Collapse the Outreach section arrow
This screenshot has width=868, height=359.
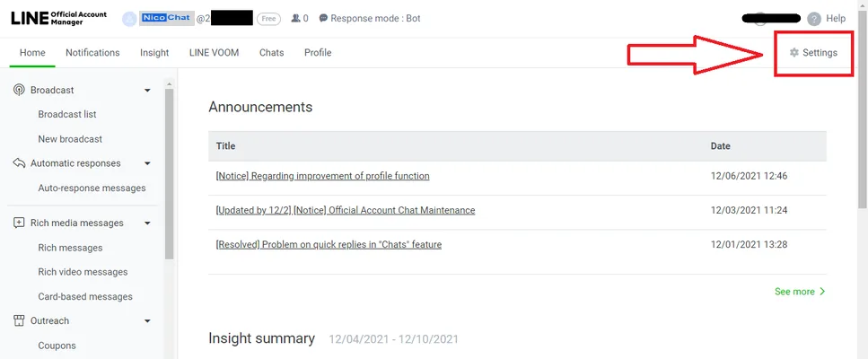[x=147, y=320]
